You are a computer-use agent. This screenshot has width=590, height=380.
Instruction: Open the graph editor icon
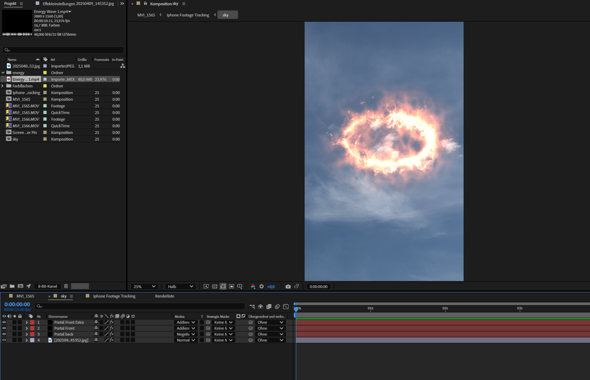click(x=286, y=307)
